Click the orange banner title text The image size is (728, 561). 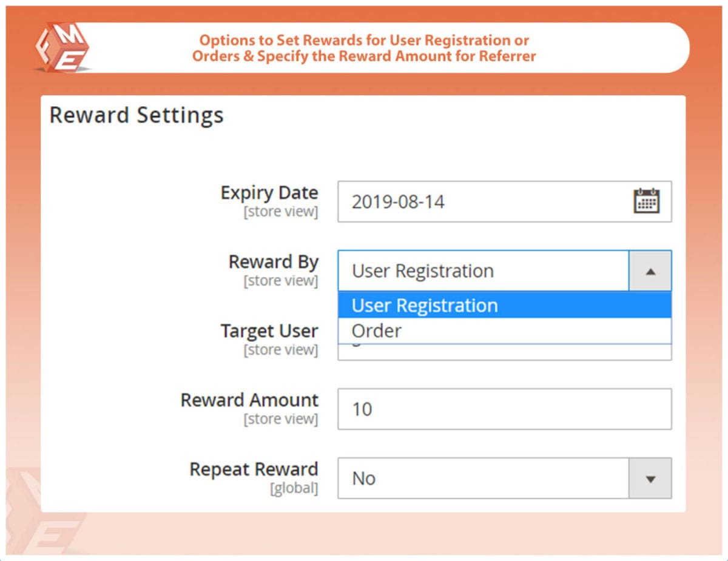click(x=364, y=49)
